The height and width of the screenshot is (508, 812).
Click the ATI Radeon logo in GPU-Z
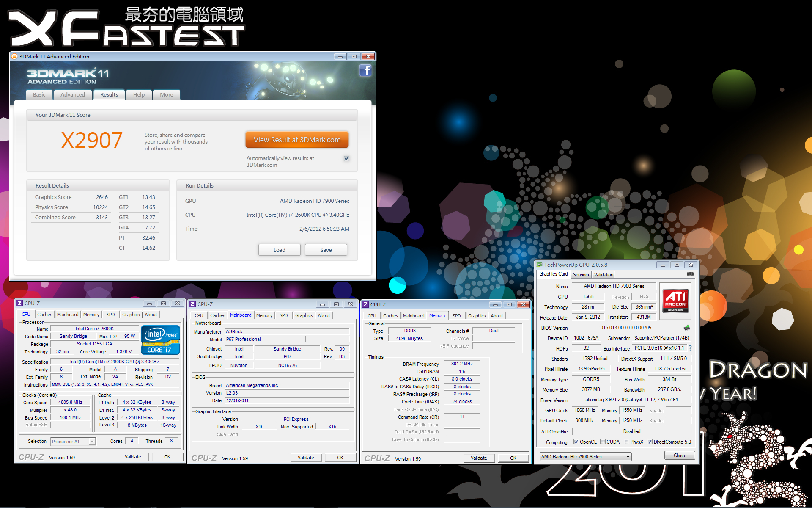pyautogui.click(x=675, y=301)
